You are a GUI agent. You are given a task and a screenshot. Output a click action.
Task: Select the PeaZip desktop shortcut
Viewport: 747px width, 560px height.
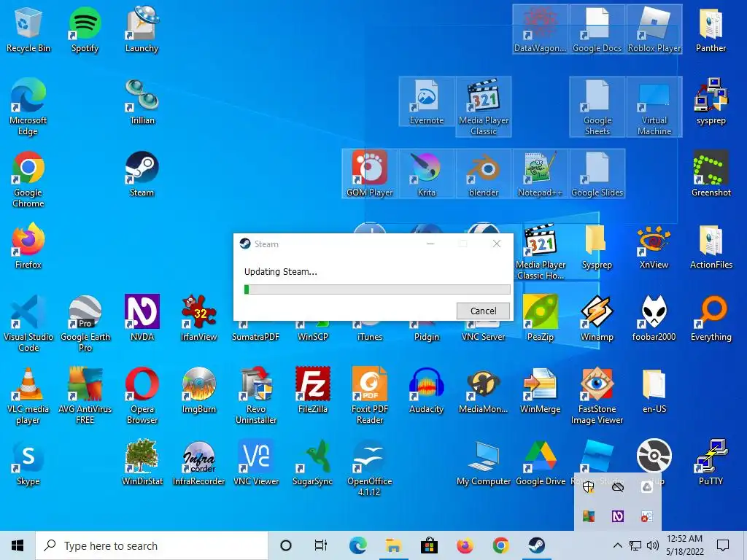541,318
